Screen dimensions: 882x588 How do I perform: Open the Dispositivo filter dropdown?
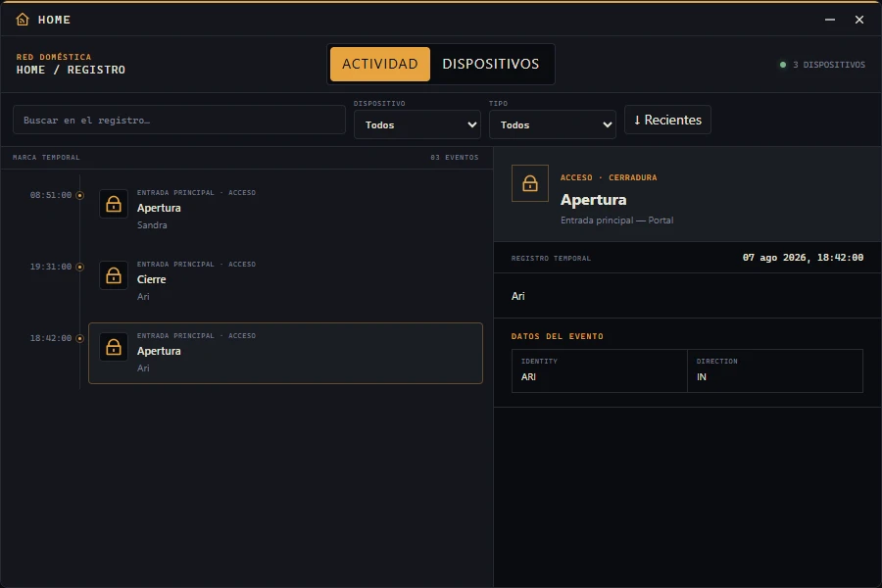(417, 124)
